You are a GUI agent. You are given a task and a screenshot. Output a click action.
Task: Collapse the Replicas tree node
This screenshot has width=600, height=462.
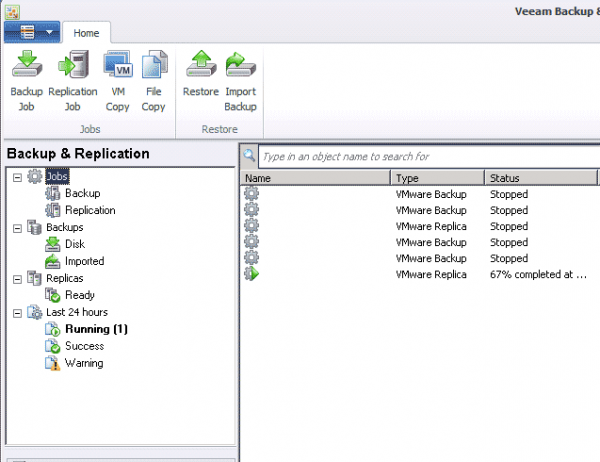[x=17, y=279]
